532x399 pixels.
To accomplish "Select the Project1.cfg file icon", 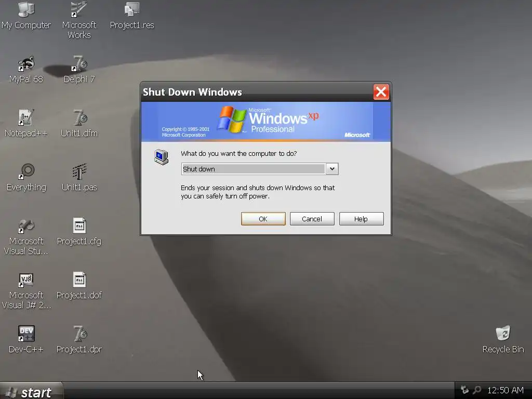I will [x=79, y=225].
